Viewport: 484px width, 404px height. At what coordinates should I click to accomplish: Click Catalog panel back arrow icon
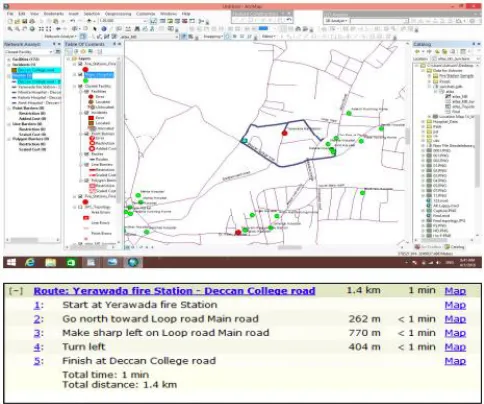pyautogui.click(x=417, y=52)
